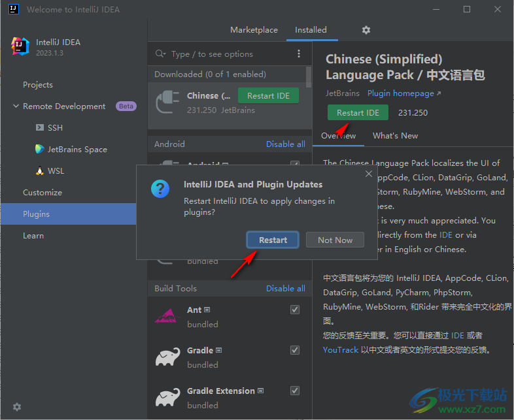514x420 pixels.
Task: Click the Gradle Extension elephant icon
Action: coord(167,397)
